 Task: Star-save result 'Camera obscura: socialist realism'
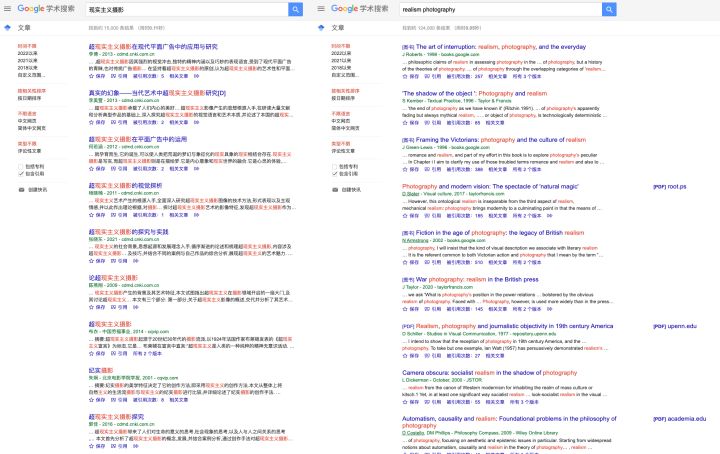405,402
